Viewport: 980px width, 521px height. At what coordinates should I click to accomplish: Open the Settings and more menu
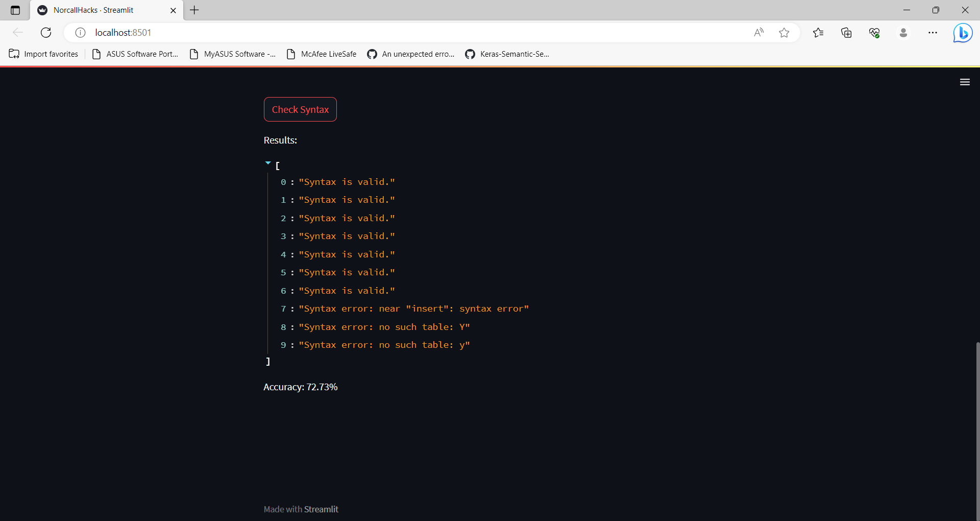pos(933,32)
